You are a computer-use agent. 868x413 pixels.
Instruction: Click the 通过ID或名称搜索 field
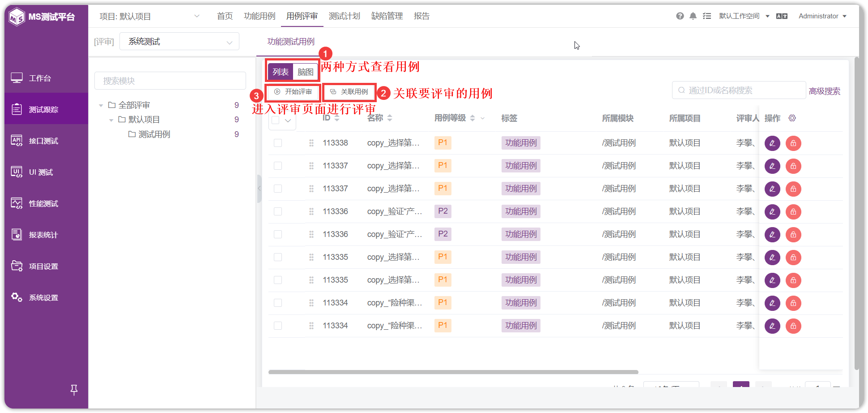[739, 90]
